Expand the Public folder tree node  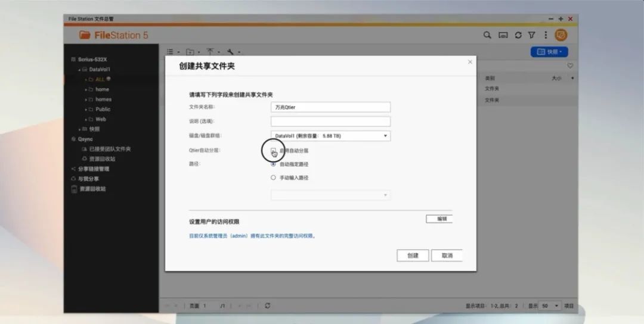coord(86,110)
